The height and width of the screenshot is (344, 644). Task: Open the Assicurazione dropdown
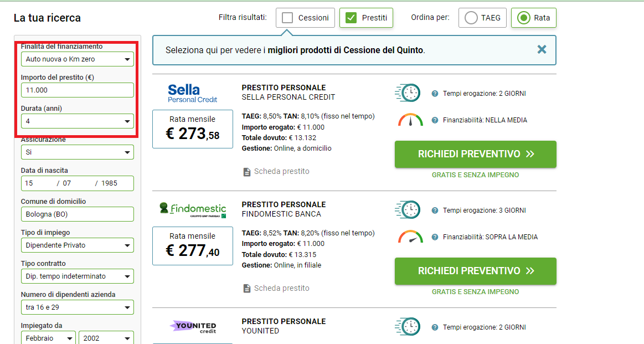[77, 152]
